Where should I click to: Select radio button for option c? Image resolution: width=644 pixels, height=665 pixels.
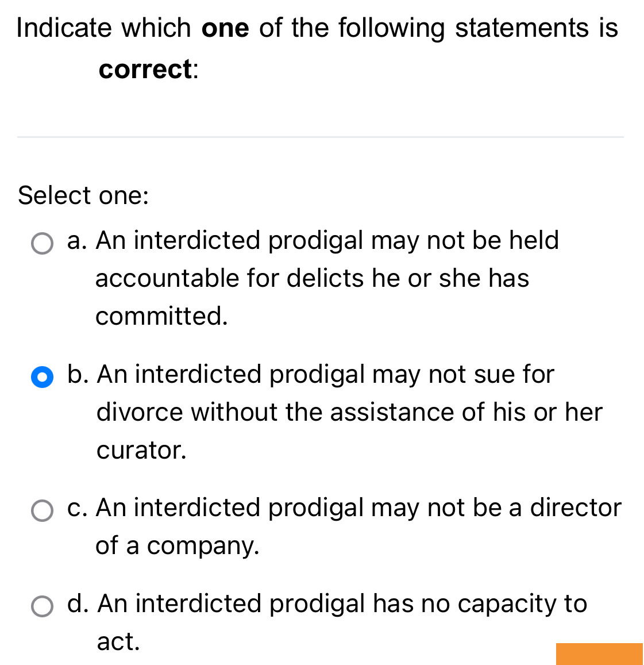[x=41, y=511]
